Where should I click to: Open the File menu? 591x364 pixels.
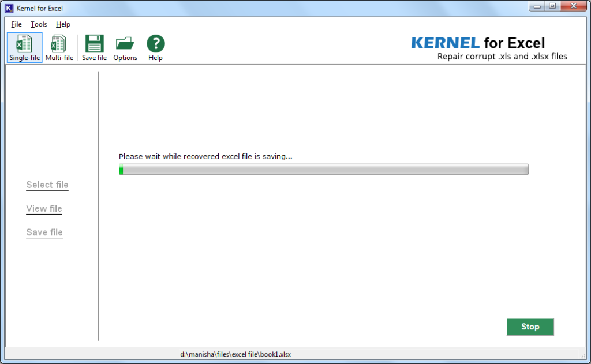pos(15,24)
